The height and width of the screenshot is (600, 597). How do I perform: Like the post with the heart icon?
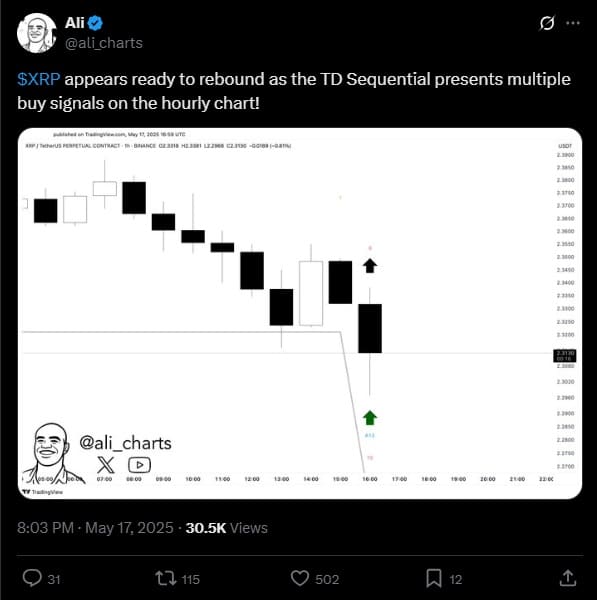300,578
